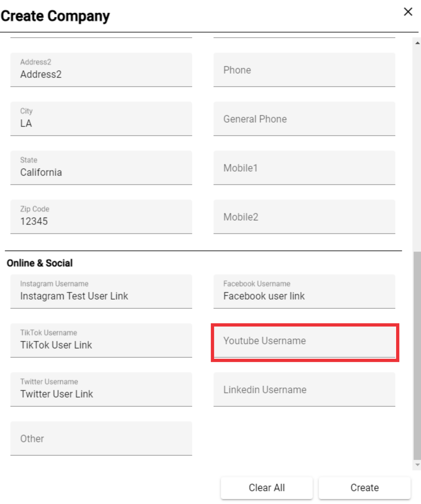Click the Facebook Username field
This screenshot has width=421, height=504.
click(304, 292)
